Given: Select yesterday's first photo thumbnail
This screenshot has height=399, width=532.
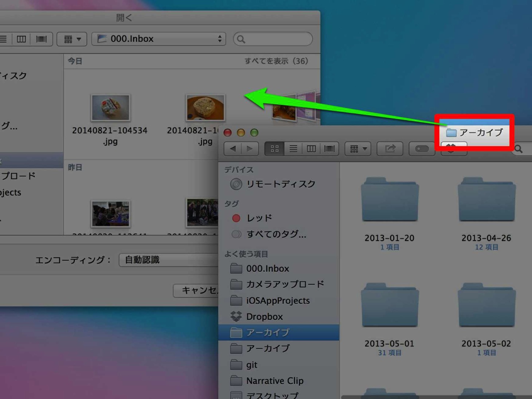Looking at the screenshot, I should tap(110, 214).
